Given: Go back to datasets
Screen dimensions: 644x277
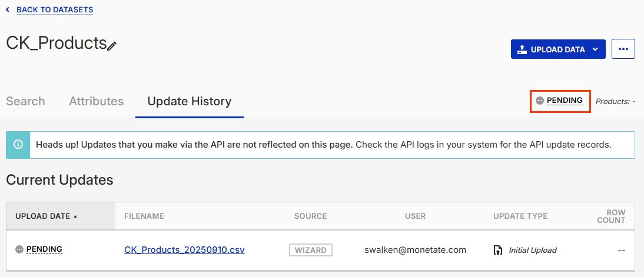Looking at the screenshot, I should (x=54, y=10).
